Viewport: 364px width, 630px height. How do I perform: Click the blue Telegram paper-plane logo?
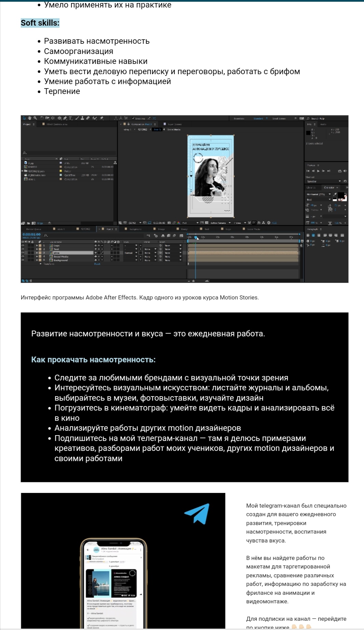pos(197,513)
